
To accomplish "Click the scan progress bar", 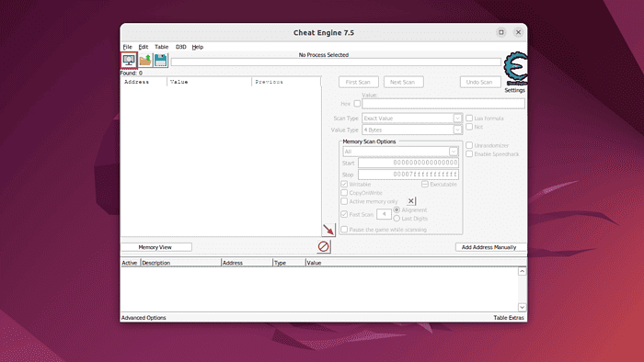I will pyautogui.click(x=336, y=62).
